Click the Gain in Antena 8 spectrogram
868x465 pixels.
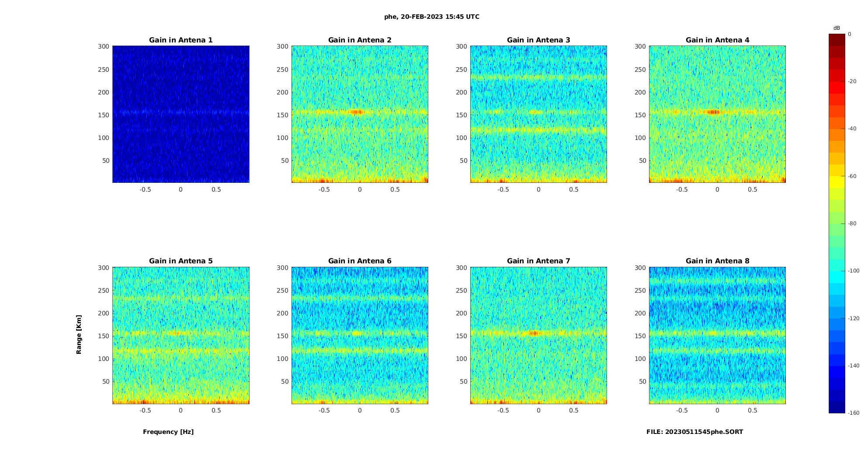click(x=717, y=335)
